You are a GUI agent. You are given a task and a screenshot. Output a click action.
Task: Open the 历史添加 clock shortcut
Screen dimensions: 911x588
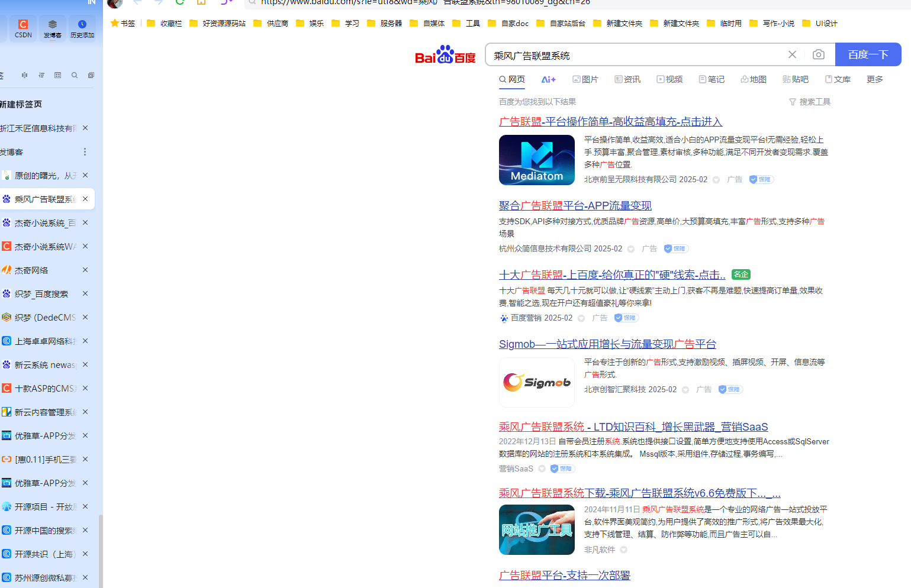(x=82, y=28)
